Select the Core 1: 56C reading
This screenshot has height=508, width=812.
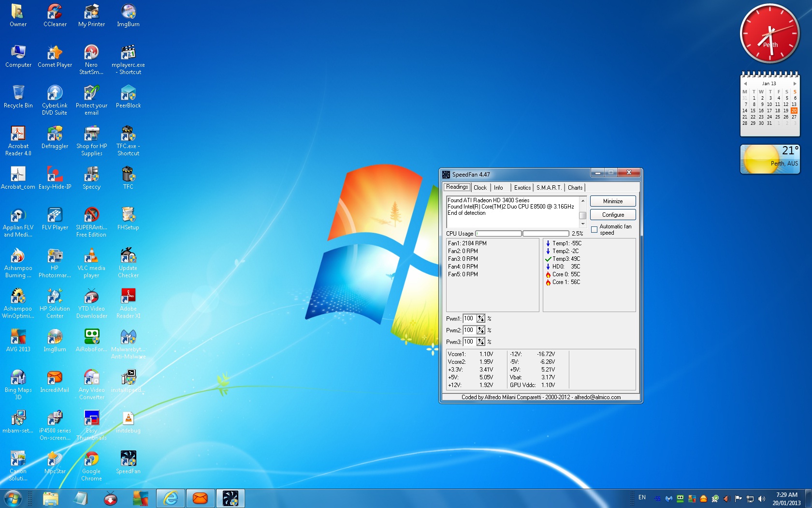[563, 282]
